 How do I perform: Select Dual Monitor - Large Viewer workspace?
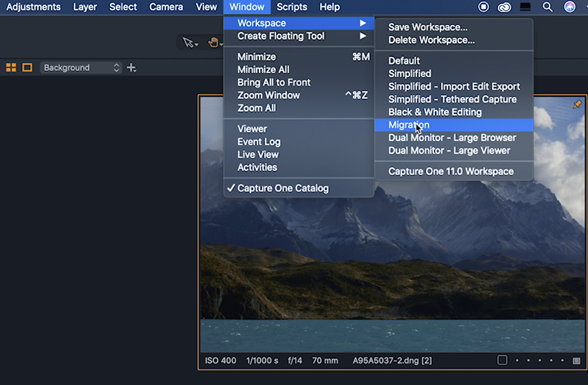454,151
